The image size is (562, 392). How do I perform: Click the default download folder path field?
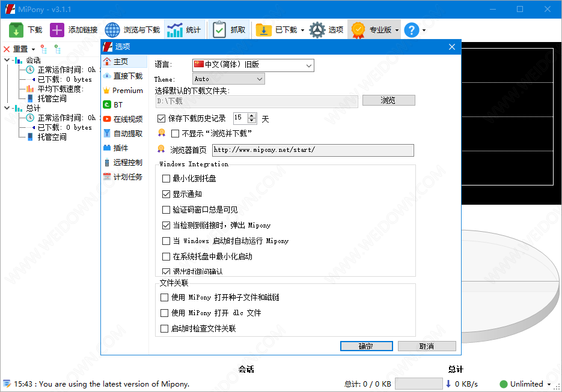click(x=257, y=101)
